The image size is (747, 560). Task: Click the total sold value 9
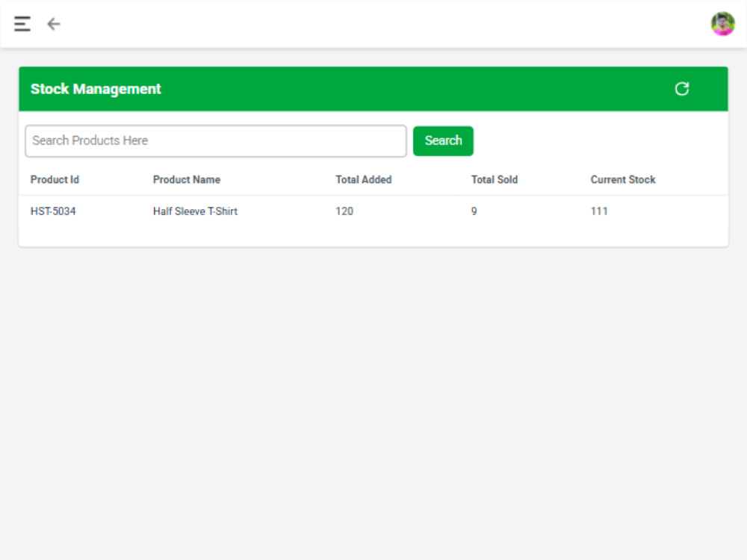(x=474, y=211)
